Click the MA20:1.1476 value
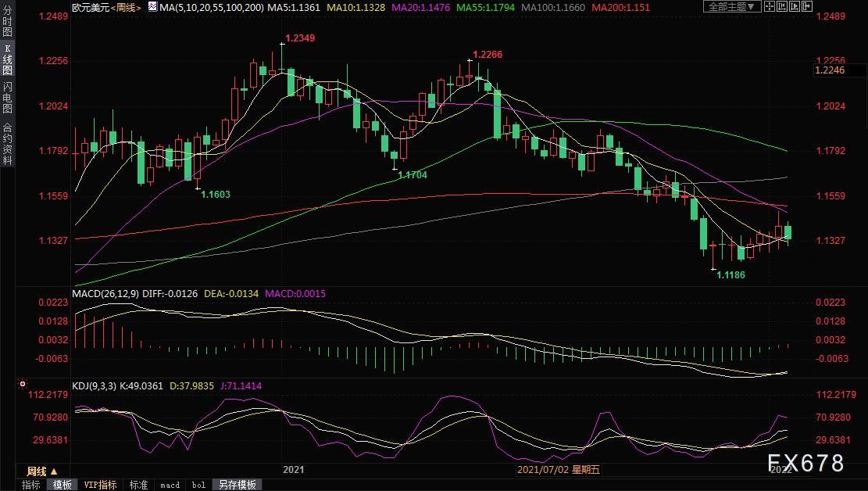 pyautogui.click(x=420, y=7)
